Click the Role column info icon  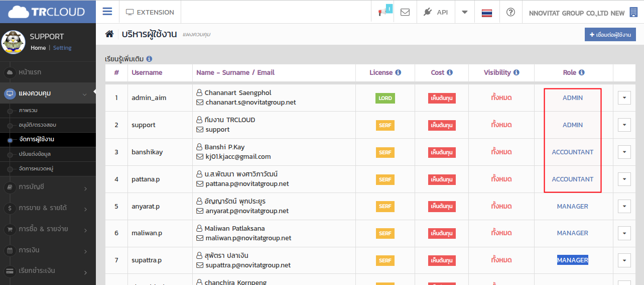point(581,72)
